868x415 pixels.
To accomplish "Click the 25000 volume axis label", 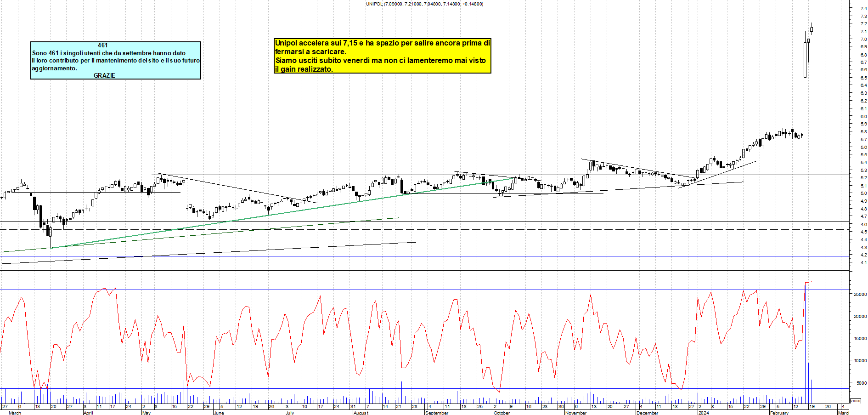I will click(860, 294).
